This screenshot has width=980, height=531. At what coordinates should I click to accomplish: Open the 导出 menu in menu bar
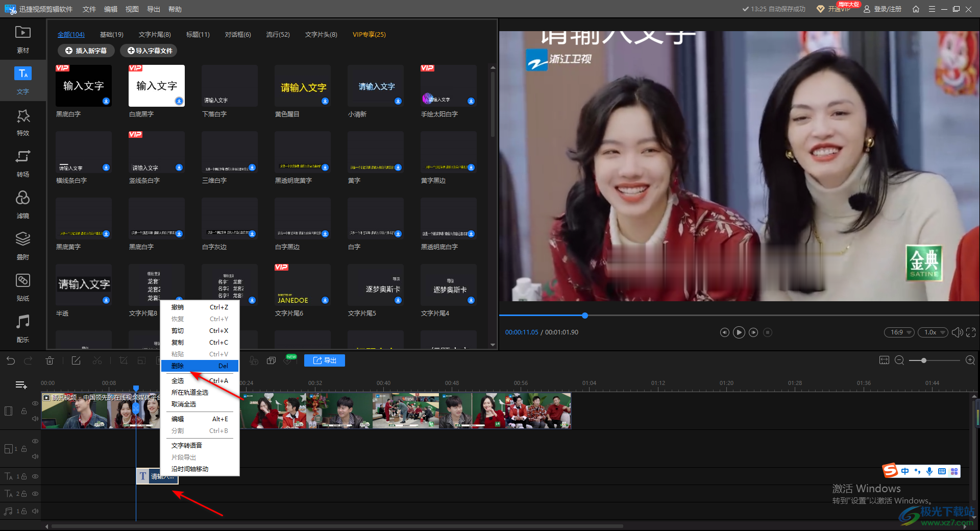click(x=154, y=9)
